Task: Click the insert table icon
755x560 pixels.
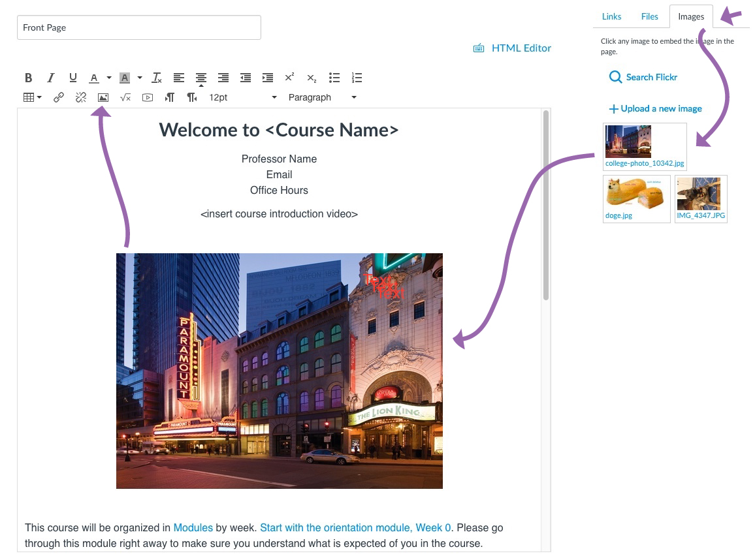Action: click(x=29, y=97)
